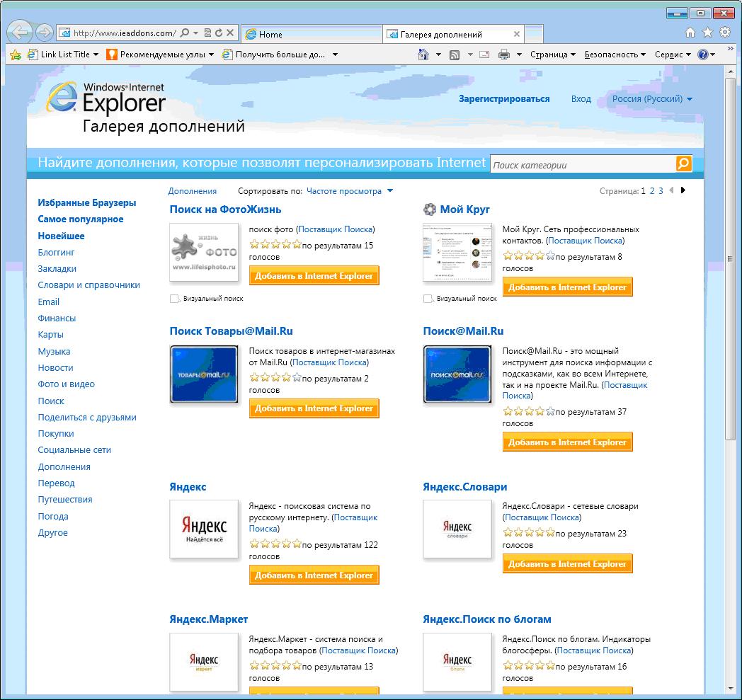Click the URL address field
Image resolution: width=742 pixels, height=700 pixels.
point(125,33)
